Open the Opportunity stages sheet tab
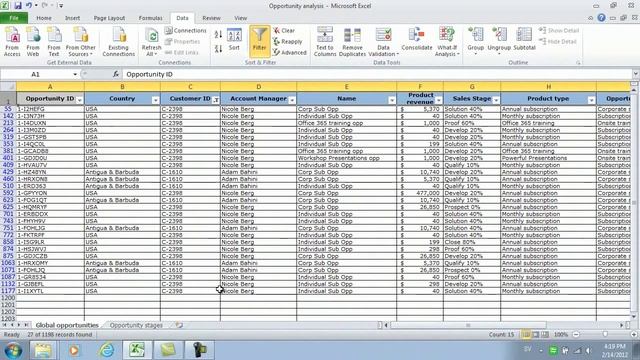Image resolution: width=640 pixels, height=360 pixels. (x=136, y=325)
